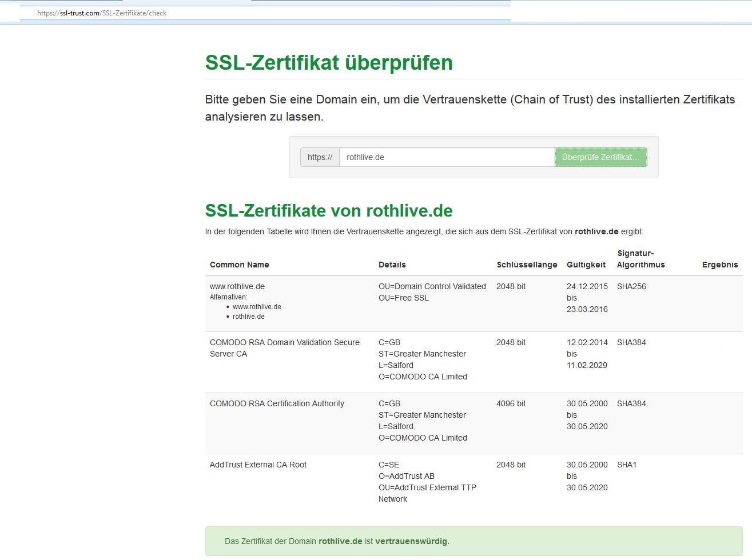The width and height of the screenshot is (752, 560).
Task: Click the Überprüfe Zertifikat button
Action: point(600,157)
